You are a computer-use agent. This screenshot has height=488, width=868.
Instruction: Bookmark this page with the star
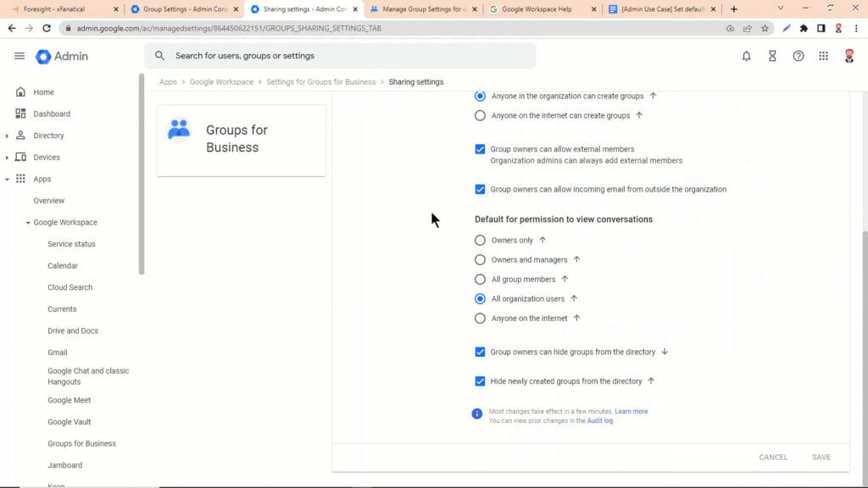[x=765, y=28]
